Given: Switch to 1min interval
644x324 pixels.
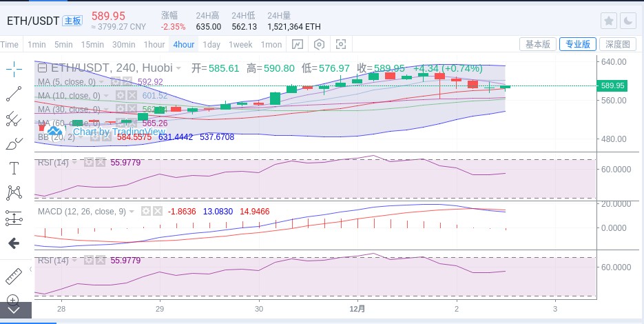Looking at the screenshot, I should pyautogui.click(x=37, y=44).
